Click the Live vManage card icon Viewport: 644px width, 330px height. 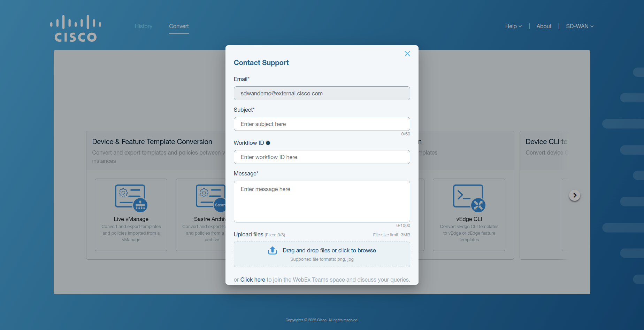131,198
